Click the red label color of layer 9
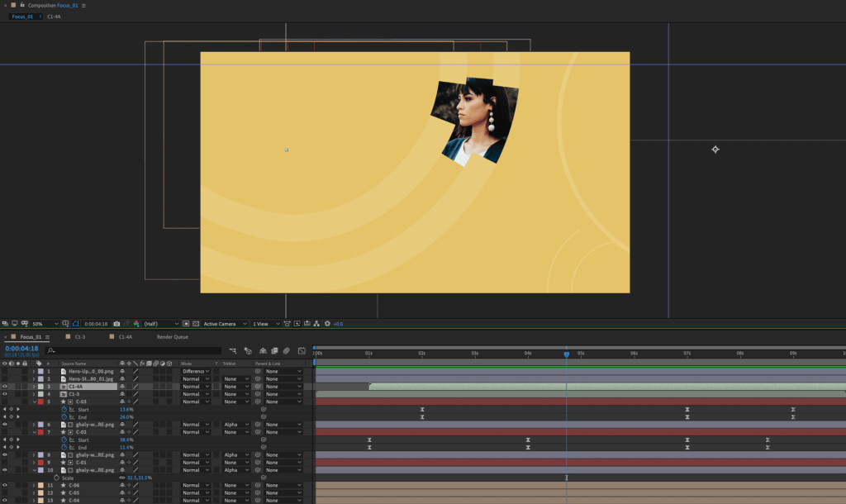Viewport: 846px width, 504px height. pos(40,463)
